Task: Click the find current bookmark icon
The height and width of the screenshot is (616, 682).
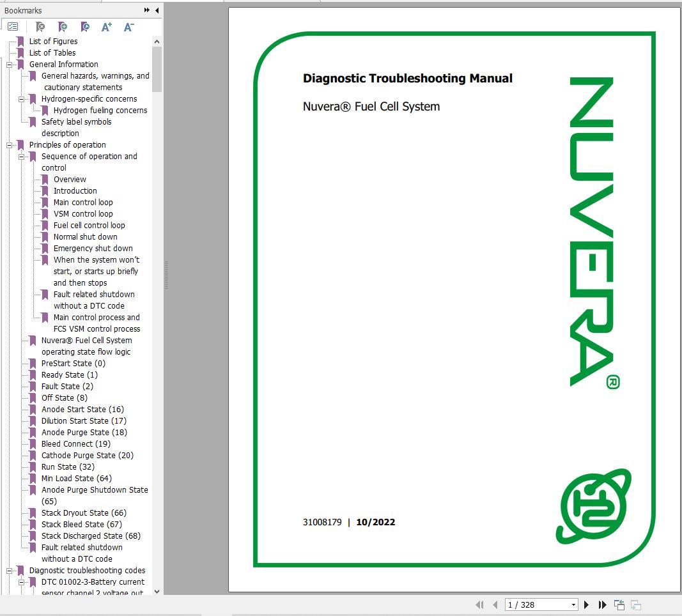Action: (85, 27)
